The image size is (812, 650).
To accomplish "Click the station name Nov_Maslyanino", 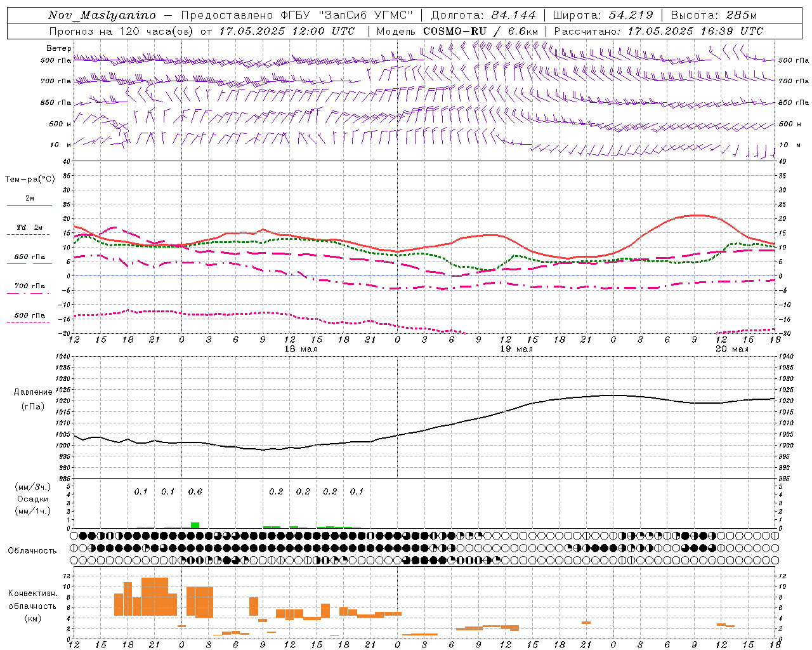I will [101, 15].
